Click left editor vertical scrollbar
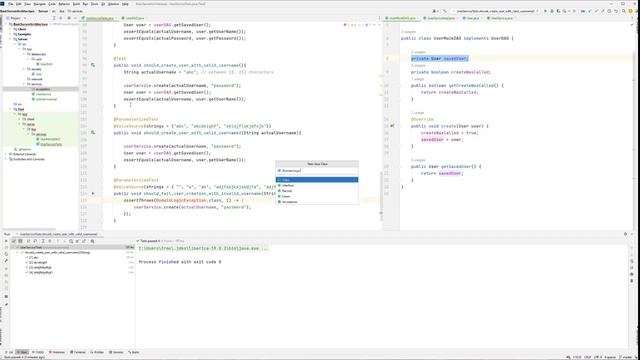The image size is (640, 360). pos(381,196)
